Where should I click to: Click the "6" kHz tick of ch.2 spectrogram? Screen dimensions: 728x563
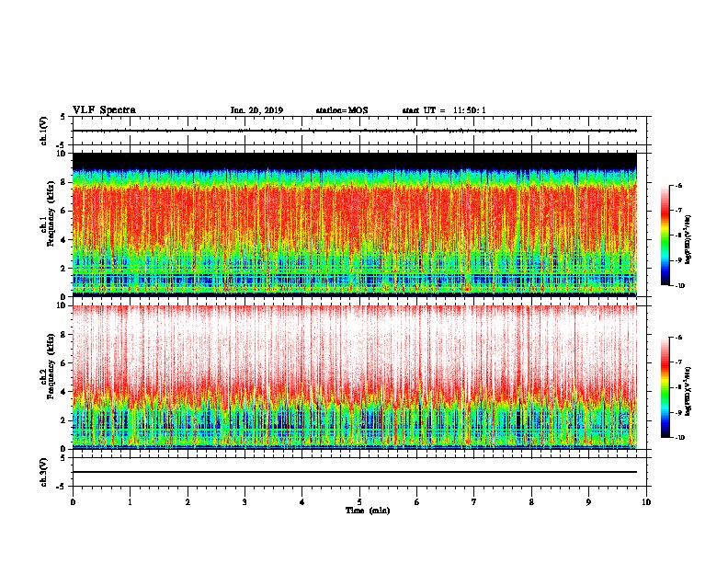[64, 362]
